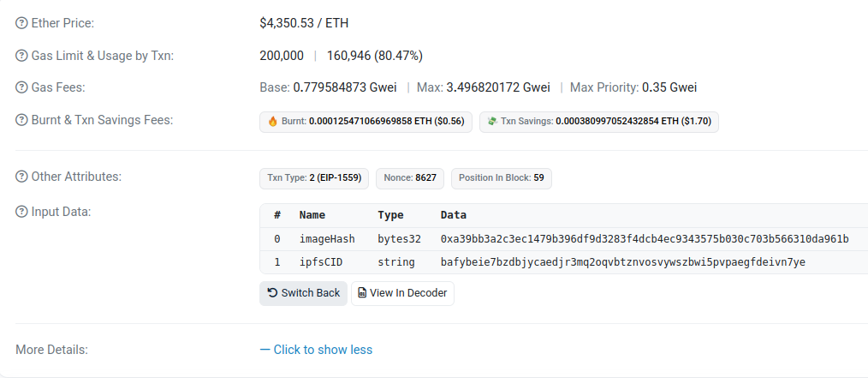Image resolution: width=868 pixels, height=378 pixels.
Task: Click help icon next to Ether Price
Action: 21,23
